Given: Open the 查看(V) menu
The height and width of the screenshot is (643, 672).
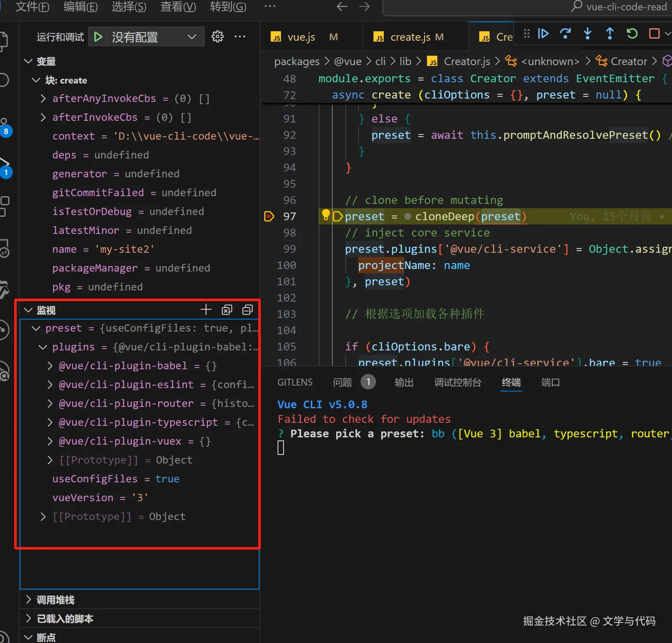Looking at the screenshot, I should click(x=178, y=6).
